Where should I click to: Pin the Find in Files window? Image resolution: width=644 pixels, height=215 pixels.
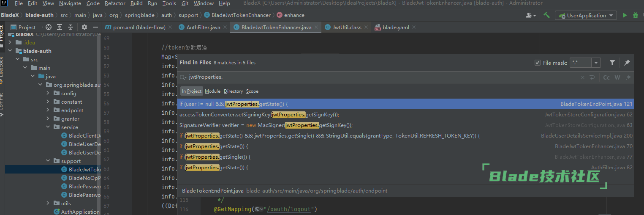coord(627,63)
